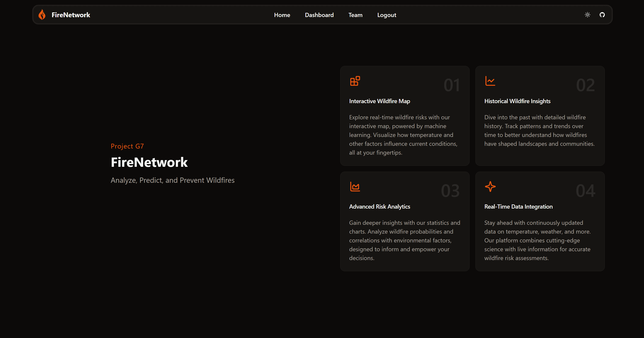
Task: Click the 01 card number
Action: [x=452, y=85]
